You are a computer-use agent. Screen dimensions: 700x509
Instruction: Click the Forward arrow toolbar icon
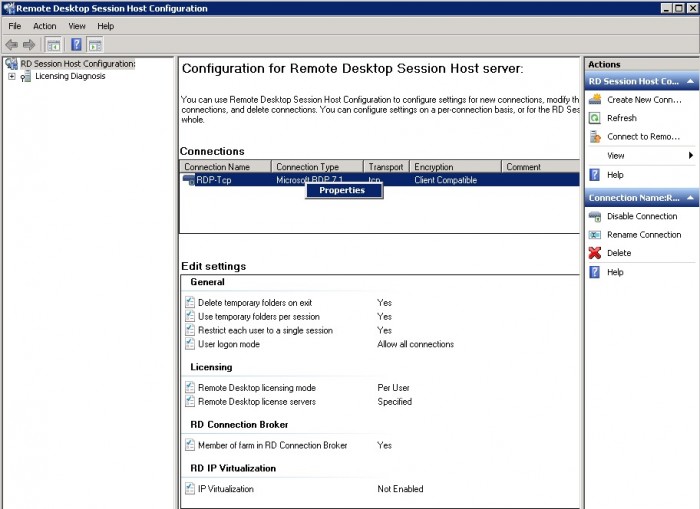click(29, 45)
